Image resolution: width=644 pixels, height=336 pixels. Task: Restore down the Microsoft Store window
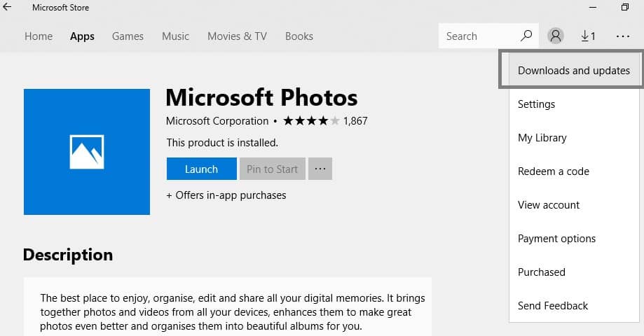pos(624,7)
